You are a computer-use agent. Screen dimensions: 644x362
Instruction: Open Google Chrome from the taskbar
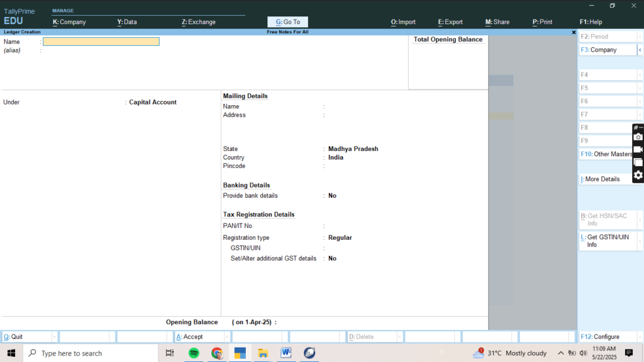[x=217, y=353]
